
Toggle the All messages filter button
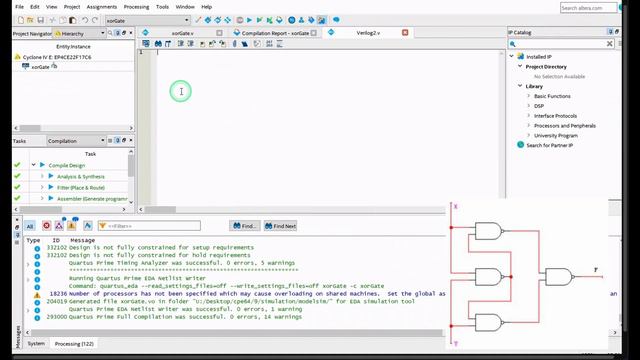click(x=30, y=226)
